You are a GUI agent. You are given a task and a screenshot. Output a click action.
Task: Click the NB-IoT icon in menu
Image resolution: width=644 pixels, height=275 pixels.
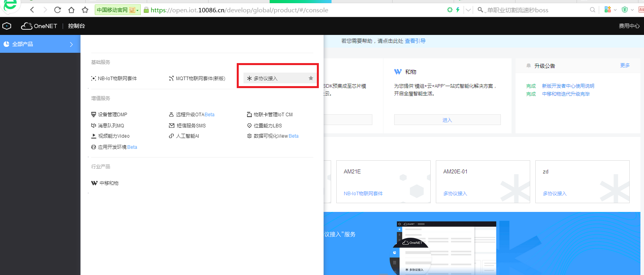[x=94, y=79]
